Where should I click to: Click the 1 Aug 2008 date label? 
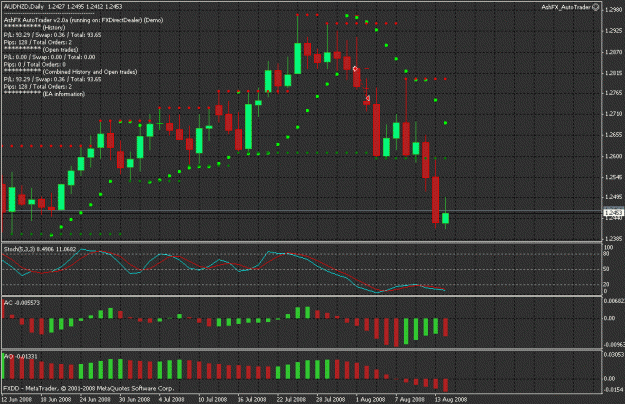click(370, 400)
